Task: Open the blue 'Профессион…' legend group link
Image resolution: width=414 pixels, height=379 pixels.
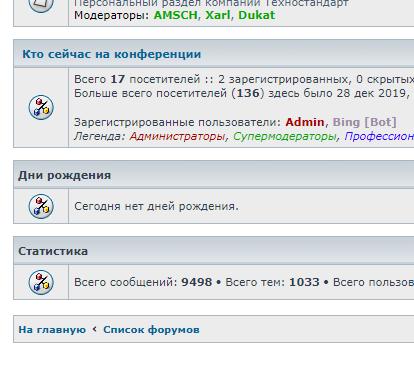Action: click(379, 136)
